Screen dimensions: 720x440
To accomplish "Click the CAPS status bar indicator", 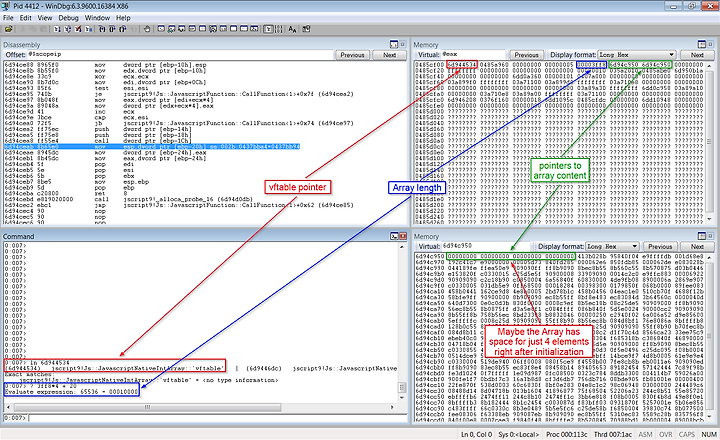I will [686, 434].
